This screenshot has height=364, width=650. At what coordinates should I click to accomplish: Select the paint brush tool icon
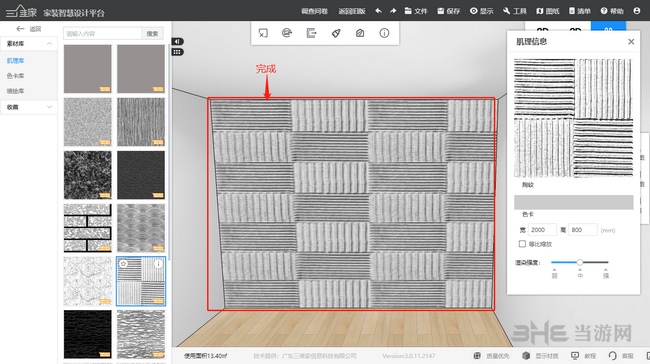[336, 33]
